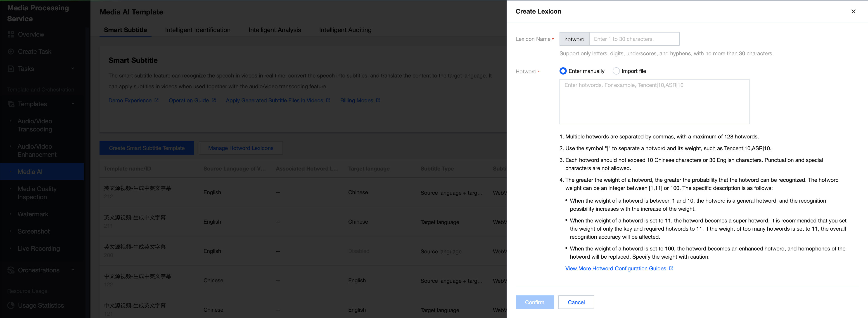
Task: Click the Tasks list icon in sidebar
Action: tap(11, 69)
